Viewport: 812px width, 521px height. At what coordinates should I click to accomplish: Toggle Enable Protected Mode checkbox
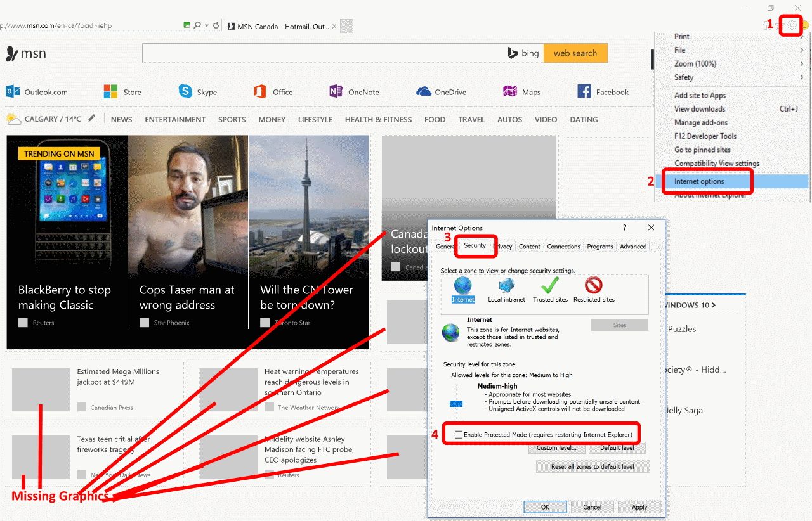[x=459, y=435]
